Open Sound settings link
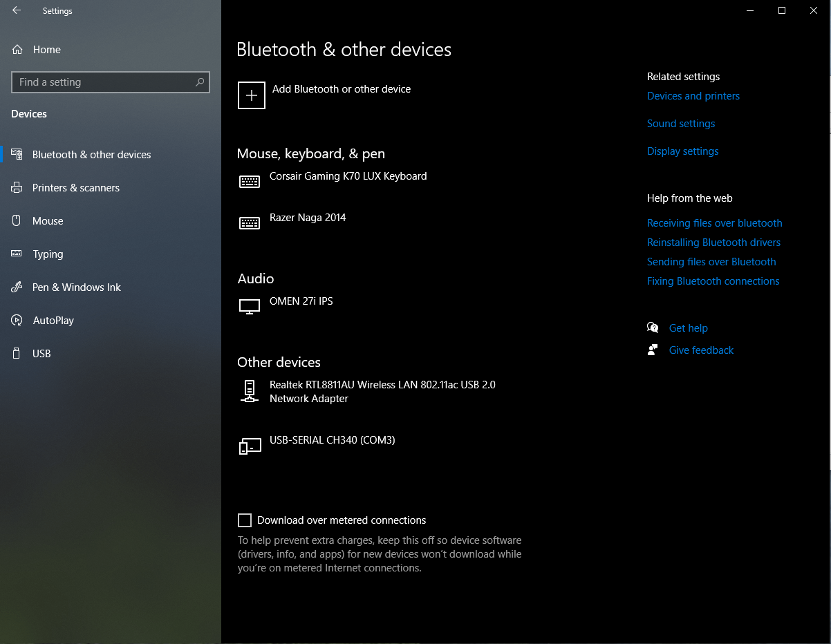 (681, 123)
